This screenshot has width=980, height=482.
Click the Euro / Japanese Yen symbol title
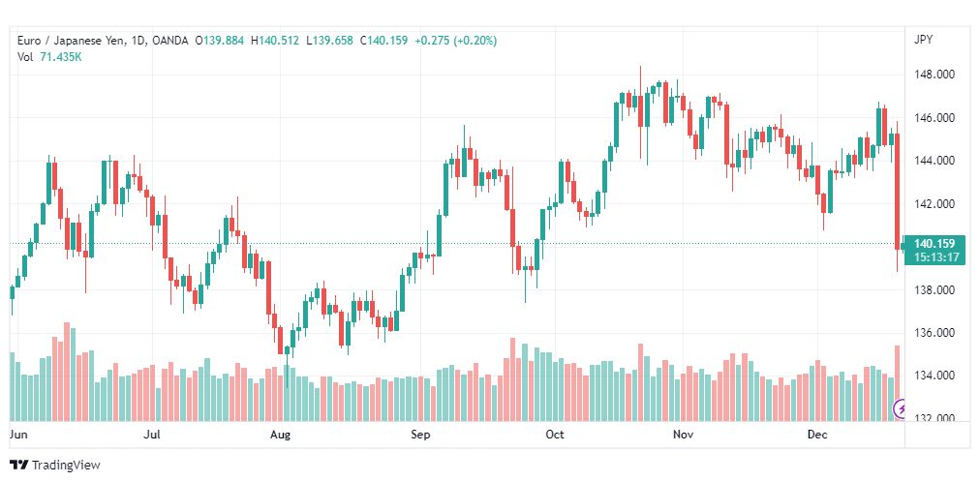click(x=72, y=41)
